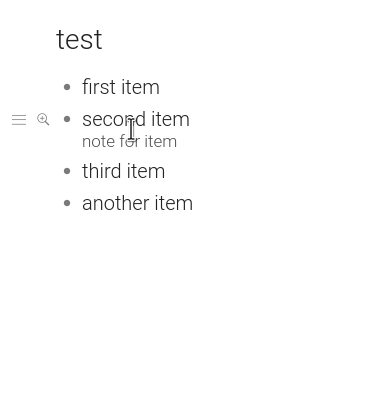Screen dimensions: 377x394
Task: Click the word 'item' after 'second'
Action: tap(170, 119)
